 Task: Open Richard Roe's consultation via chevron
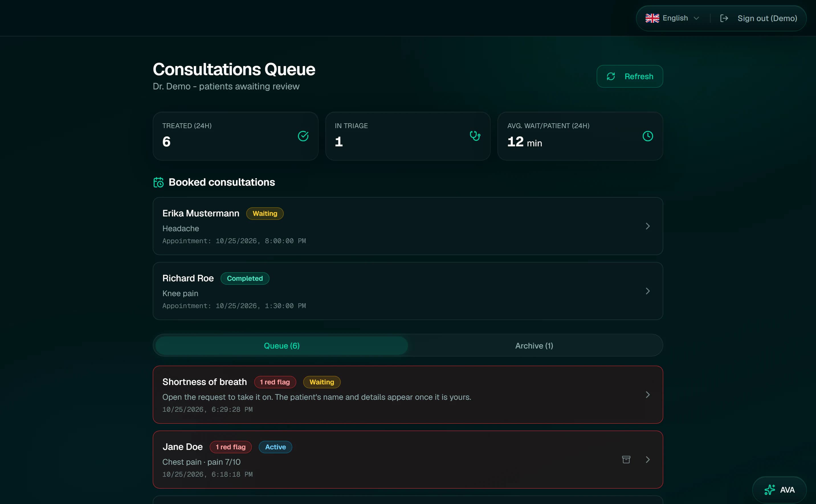click(647, 291)
